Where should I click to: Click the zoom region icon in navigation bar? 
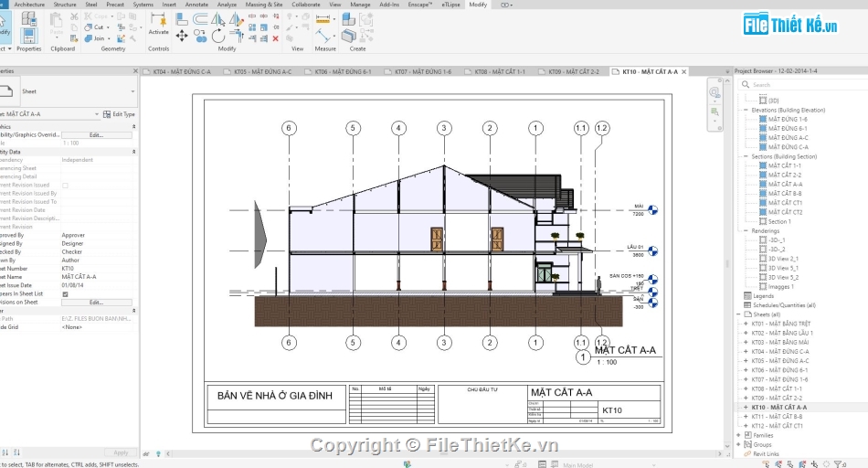[715, 112]
